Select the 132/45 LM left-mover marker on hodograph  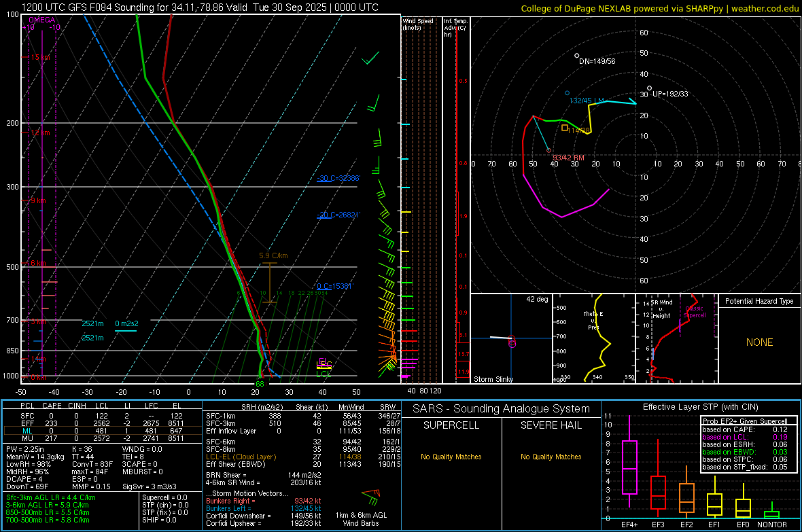(568, 93)
